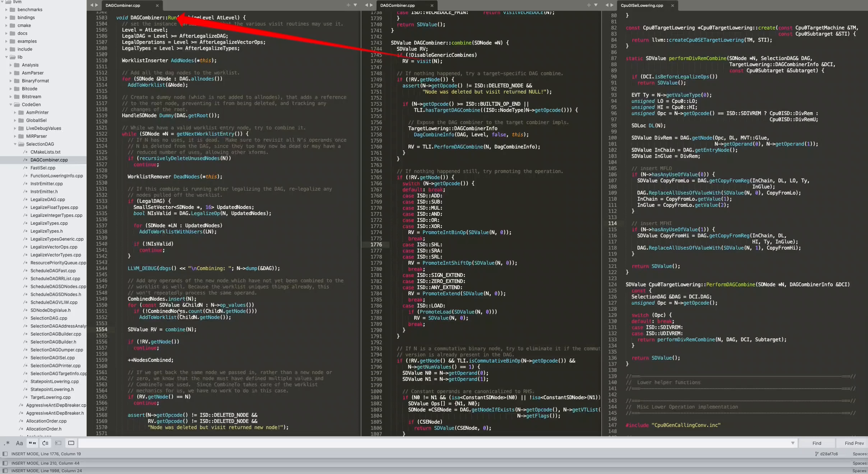The image size is (868, 474).
Task: Select the Analysis folder icon
Action: pyautogui.click(x=17, y=65)
